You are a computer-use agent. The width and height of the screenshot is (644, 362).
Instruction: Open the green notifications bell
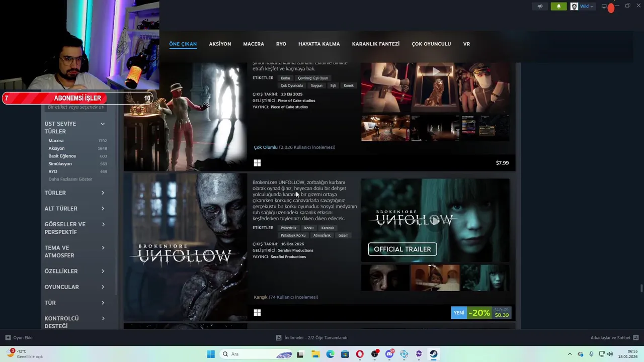click(558, 7)
